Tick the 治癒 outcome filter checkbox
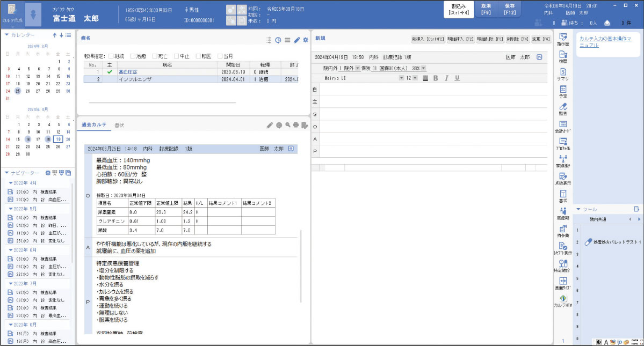The height and width of the screenshot is (346, 644). [x=133, y=56]
